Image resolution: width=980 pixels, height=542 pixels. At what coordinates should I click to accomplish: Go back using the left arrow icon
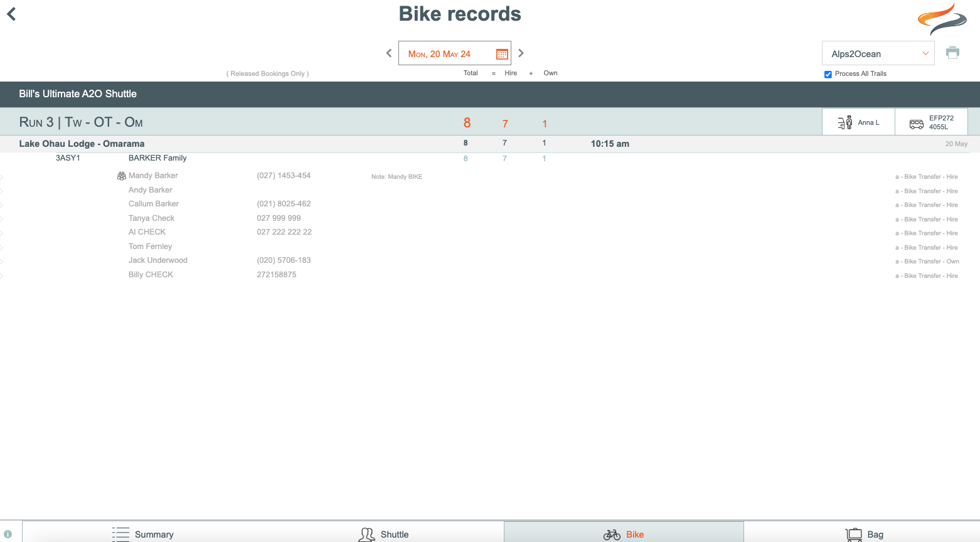(11, 14)
